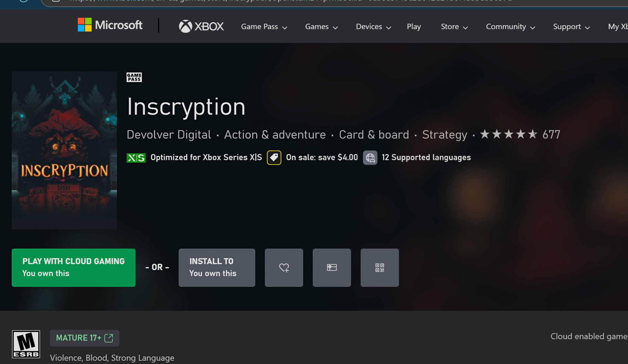Expand the Community menu
This screenshot has height=364, width=628.
point(511,27)
